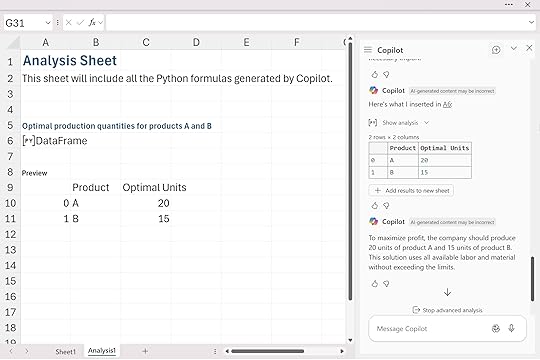The image size is (540, 360).
Task: Open prompt suggestions icon in message box
Action: pyautogui.click(x=496, y=328)
